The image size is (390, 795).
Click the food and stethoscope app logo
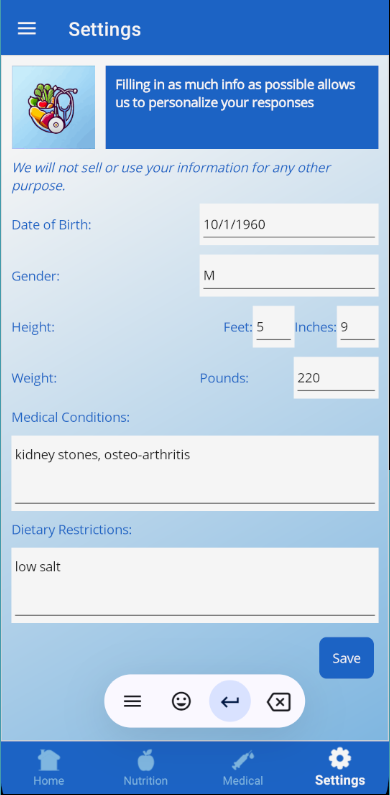point(53,107)
